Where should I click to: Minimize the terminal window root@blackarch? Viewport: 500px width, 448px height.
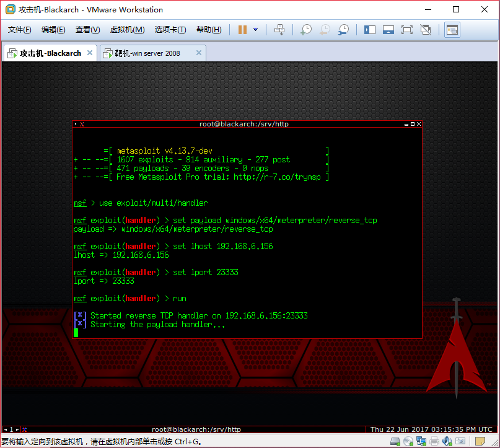[x=406, y=125]
